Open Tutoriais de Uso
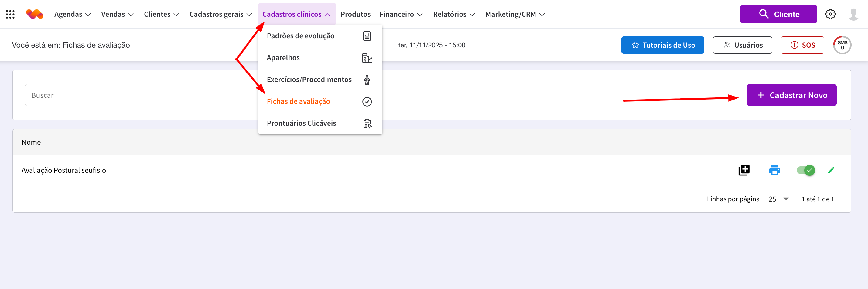The image size is (868, 289). click(x=662, y=45)
